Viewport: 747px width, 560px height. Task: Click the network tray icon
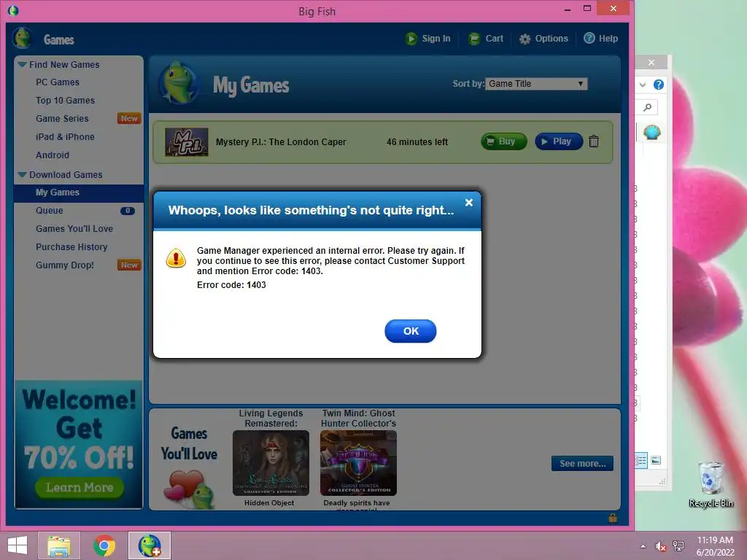click(678, 546)
